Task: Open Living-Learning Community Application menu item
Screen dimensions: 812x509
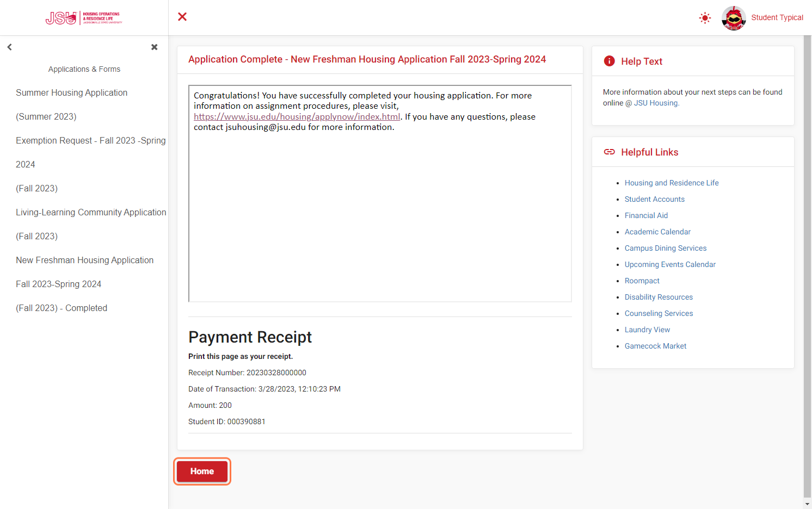Action: pyautogui.click(x=91, y=224)
